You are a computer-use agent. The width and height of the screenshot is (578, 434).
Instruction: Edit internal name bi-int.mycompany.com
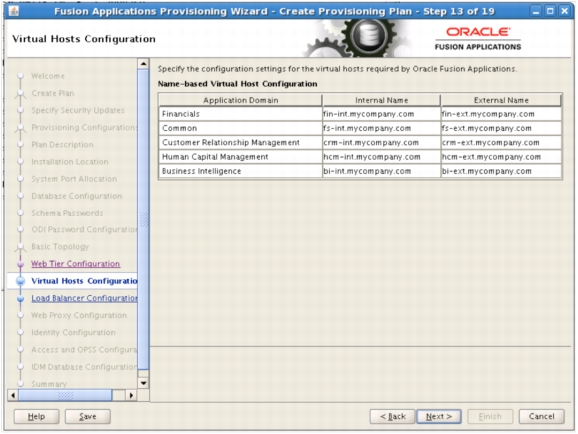click(381, 171)
